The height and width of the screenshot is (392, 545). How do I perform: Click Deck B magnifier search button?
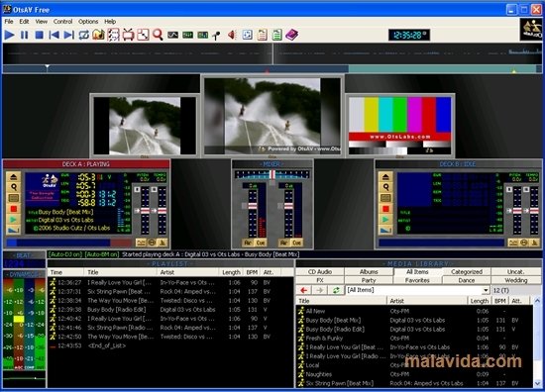[x=385, y=187]
